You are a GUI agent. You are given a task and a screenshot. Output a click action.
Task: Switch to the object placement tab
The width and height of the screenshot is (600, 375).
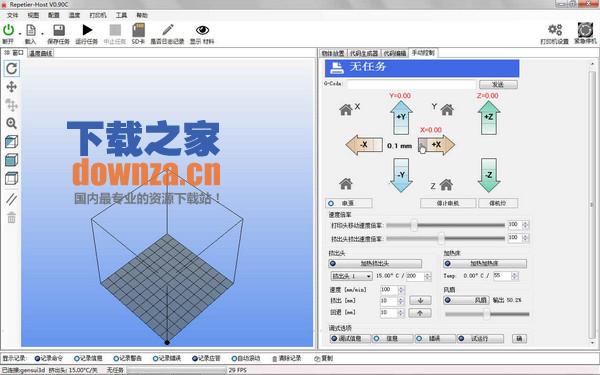point(333,53)
